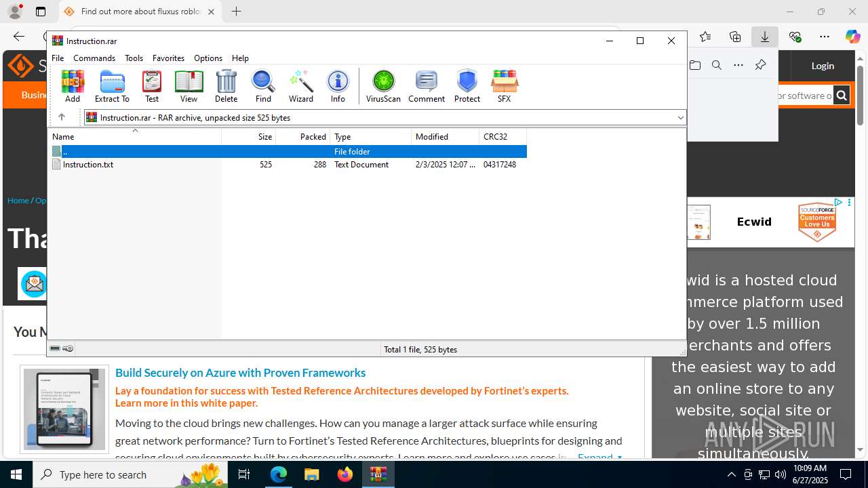Sort by CRC32 column header
868x488 pixels.
pos(502,136)
